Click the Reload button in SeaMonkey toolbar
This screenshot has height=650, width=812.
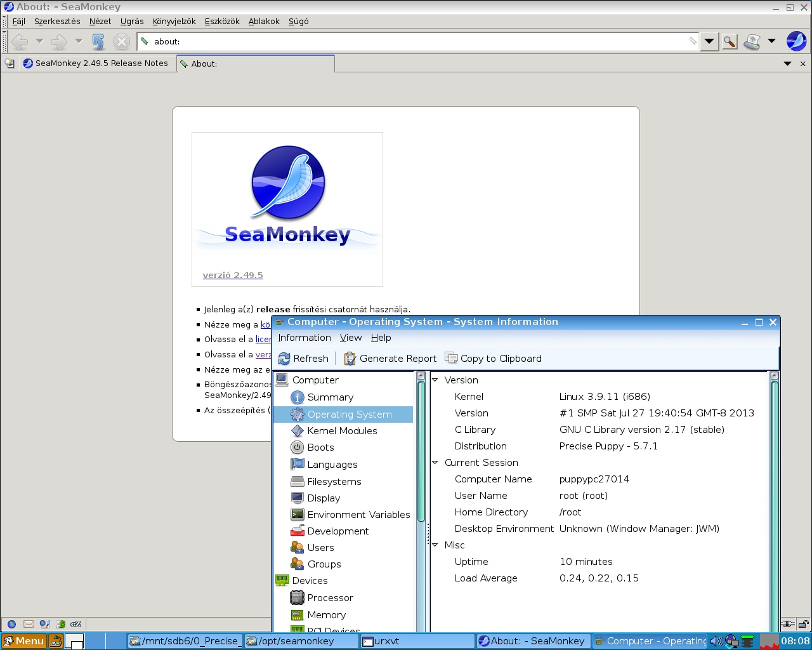pyautogui.click(x=98, y=42)
